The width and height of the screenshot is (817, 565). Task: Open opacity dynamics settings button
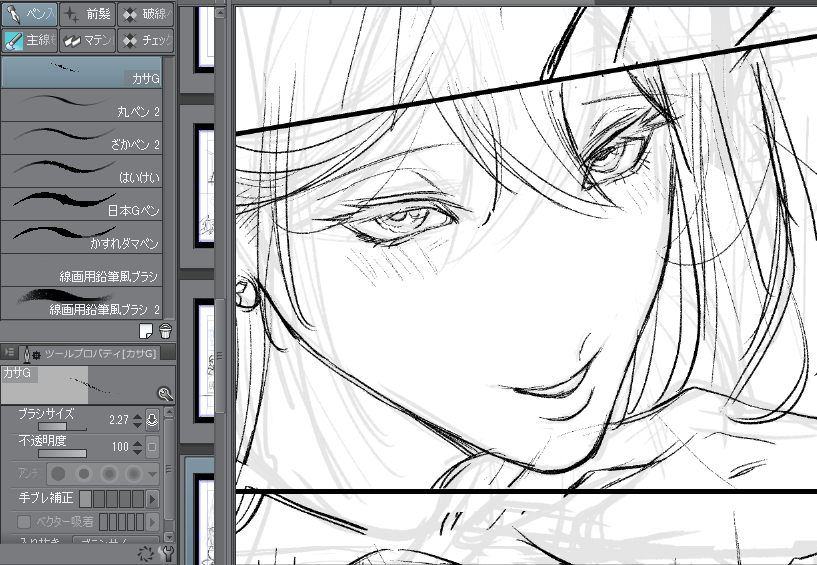(x=152, y=447)
